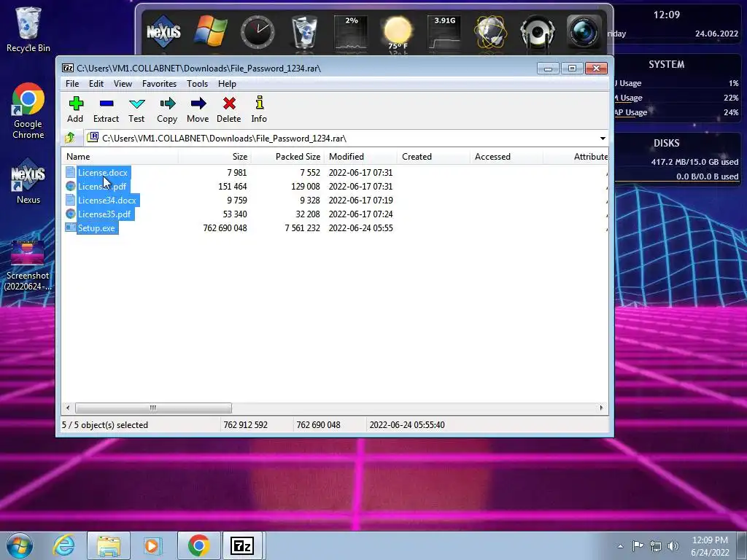Click the globe dock icon
Viewport: 747px width, 560px height.
point(491,32)
